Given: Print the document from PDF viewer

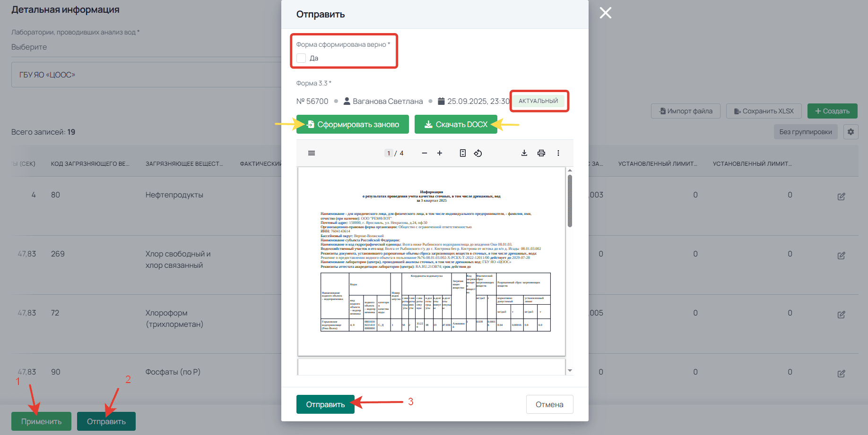Looking at the screenshot, I should click(541, 153).
